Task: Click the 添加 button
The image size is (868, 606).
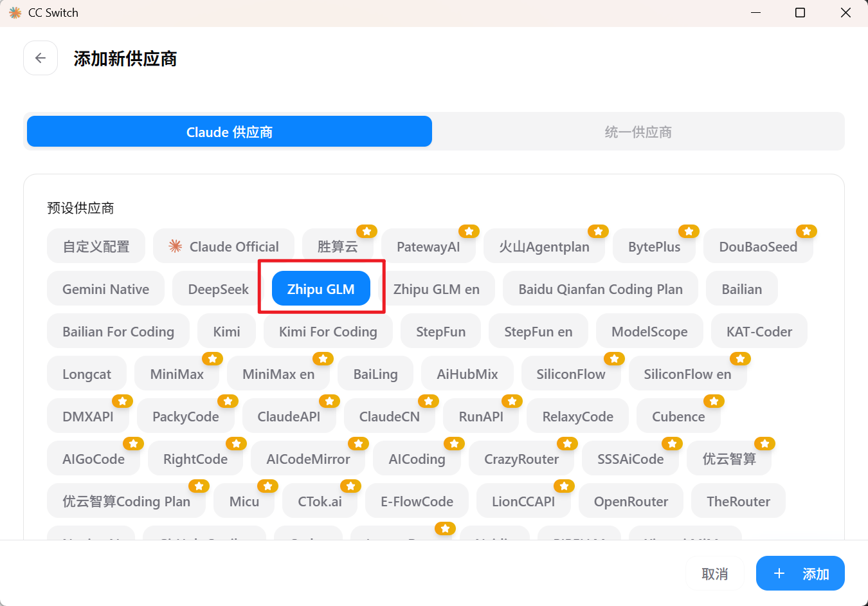Action: 800,573
